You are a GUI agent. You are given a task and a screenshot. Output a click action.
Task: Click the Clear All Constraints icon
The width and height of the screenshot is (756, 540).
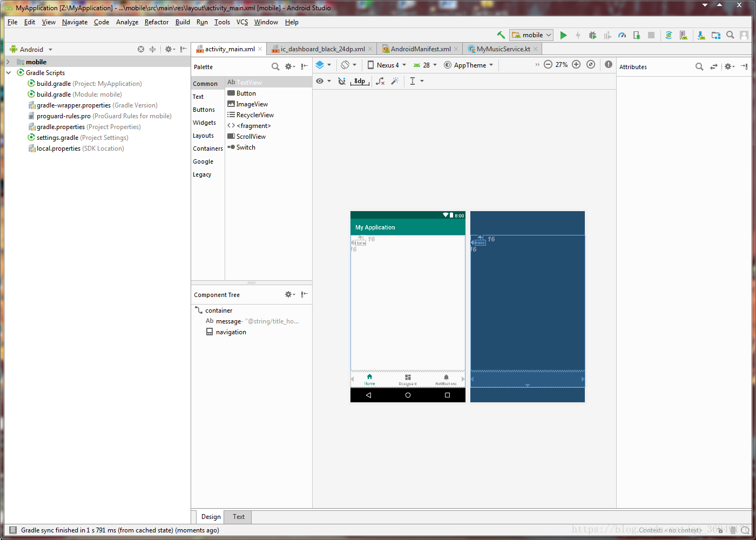click(380, 81)
